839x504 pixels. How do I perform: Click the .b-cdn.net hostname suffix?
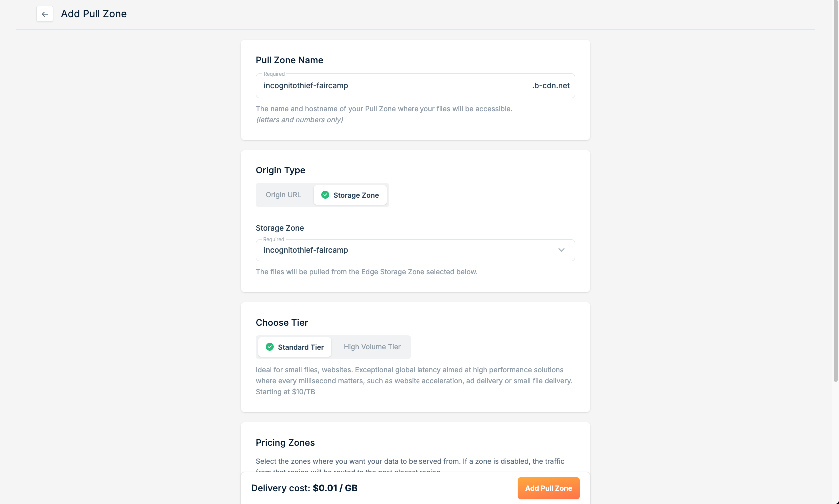click(x=551, y=86)
